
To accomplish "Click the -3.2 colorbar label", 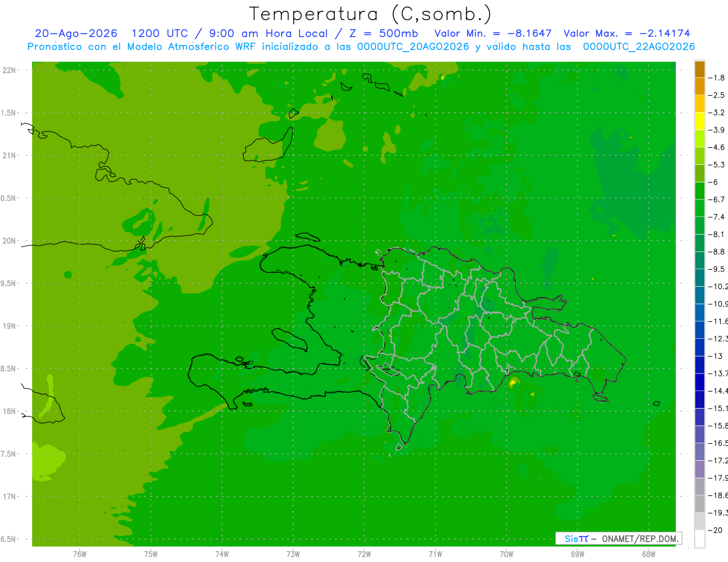I will 718,113.
